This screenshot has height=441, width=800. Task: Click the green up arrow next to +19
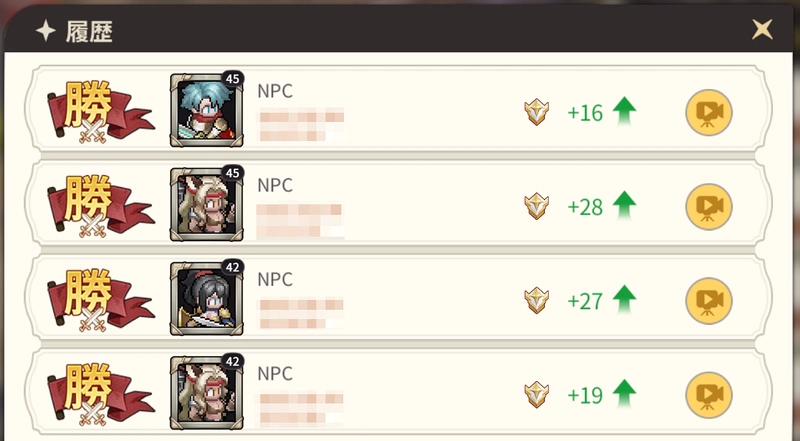(624, 394)
